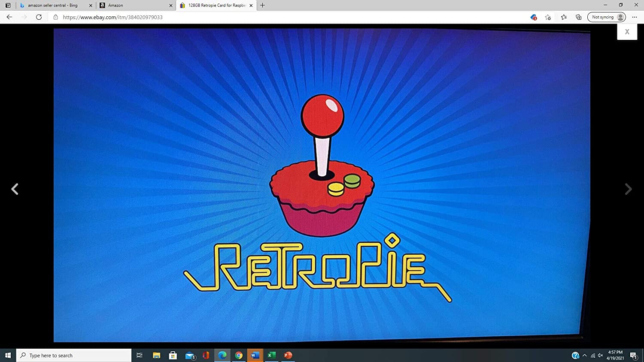Launch the Office app from taskbar
Image resolution: width=644 pixels, height=362 pixels.
click(x=206, y=355)
